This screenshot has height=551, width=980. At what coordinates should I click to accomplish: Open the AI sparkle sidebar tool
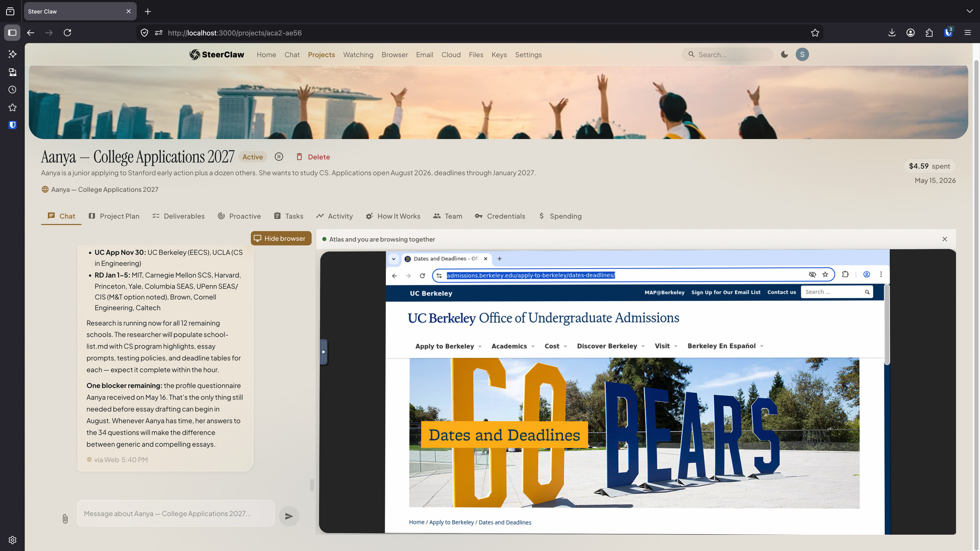click(12, 54)
